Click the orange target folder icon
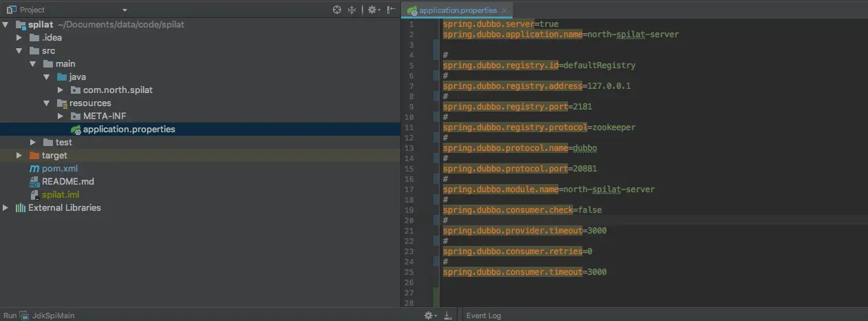 click(x=34, y=155)
